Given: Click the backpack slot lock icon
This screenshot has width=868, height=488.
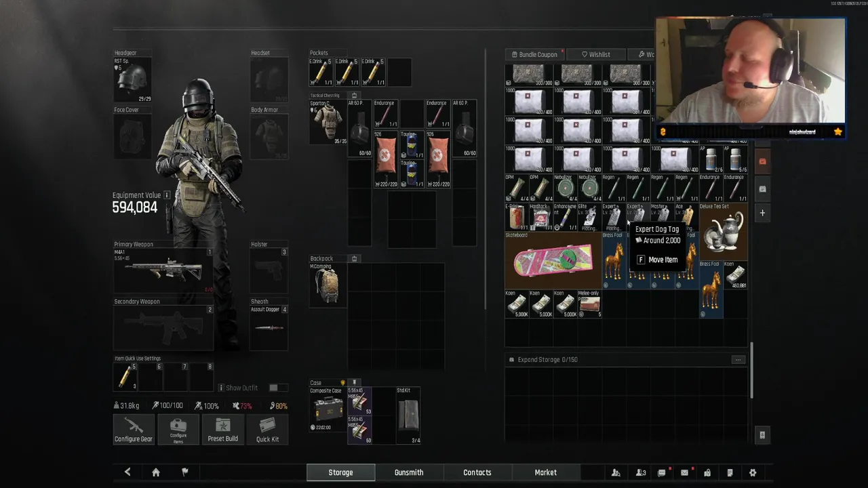Looking at the screenshot, I should click(355, 258).
